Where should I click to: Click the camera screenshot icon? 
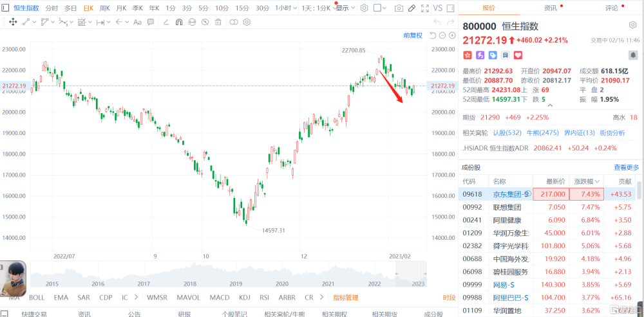point(399,8)
